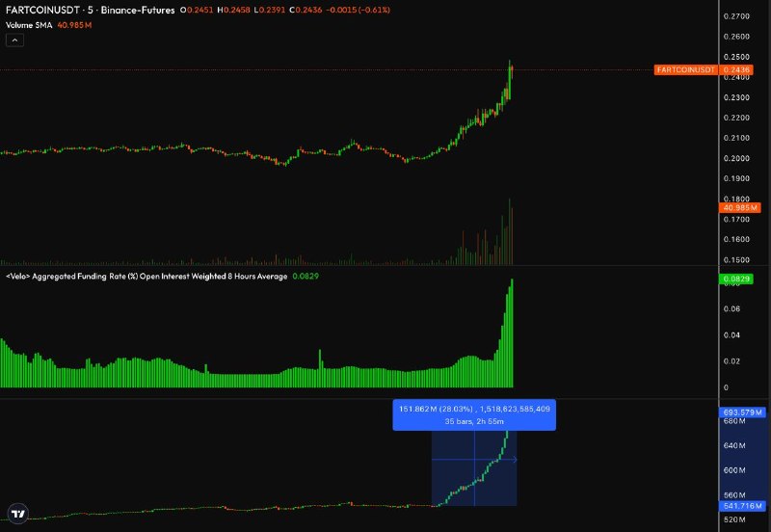Click the blue 693.579M axis label

[x=742, y=412]
